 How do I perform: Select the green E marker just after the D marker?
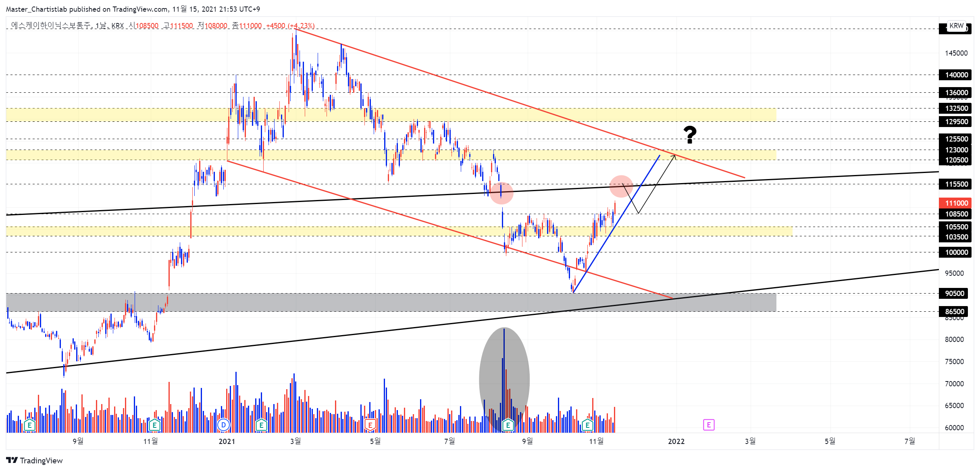pyautogui.click(x=261, y=425)
